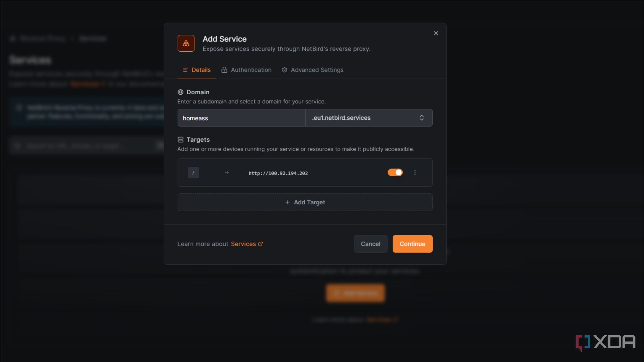Disable the target toggle for 100.92.194.202

coord(395,172)
